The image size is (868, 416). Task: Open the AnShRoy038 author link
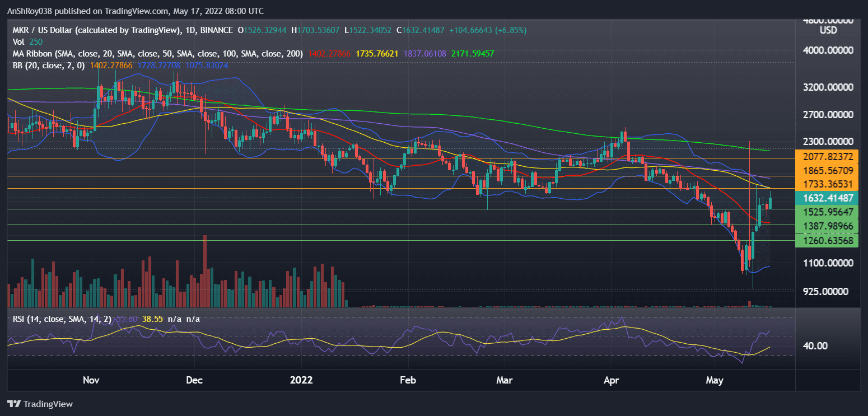click(29, 11)
